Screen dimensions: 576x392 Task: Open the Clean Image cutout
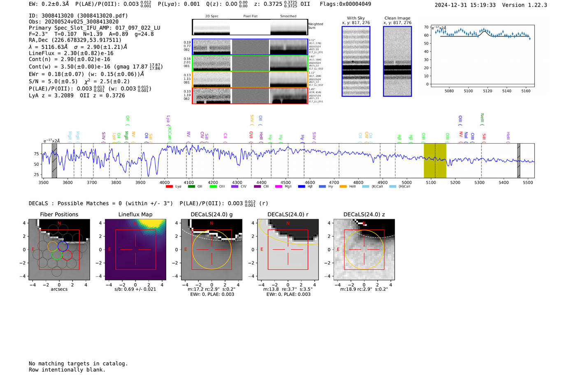[x=397, y=61]
